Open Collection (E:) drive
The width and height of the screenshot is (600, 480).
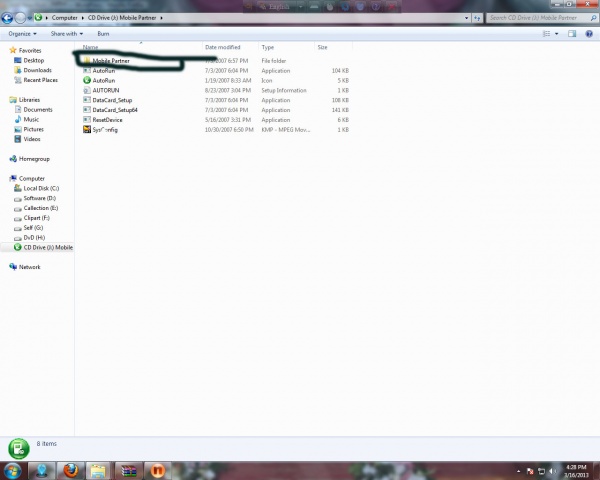[x=41, y=208]
